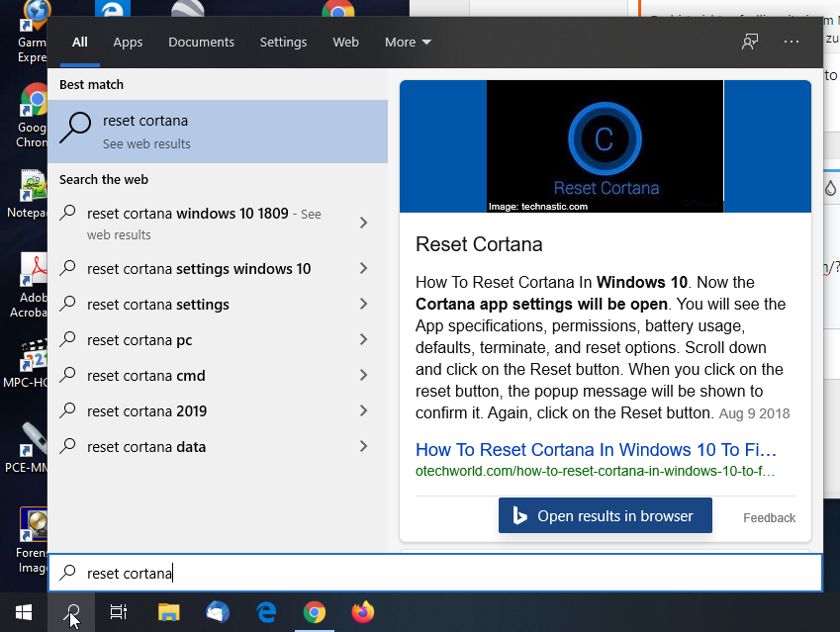Switch to the Settings search tab
The width and height of the screenshot is (840, 632).
(x=283, y=42)
